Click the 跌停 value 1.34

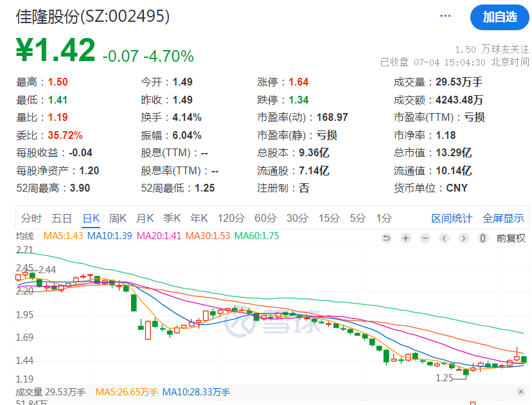coord(299,100)
